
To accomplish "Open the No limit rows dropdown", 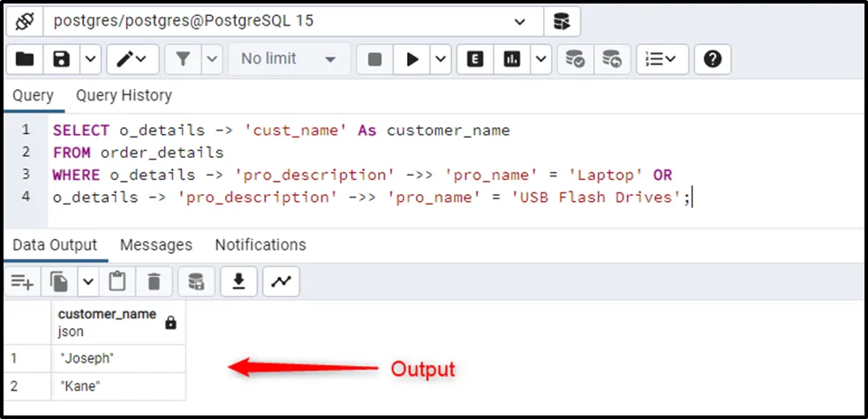I will pos(289,59).
